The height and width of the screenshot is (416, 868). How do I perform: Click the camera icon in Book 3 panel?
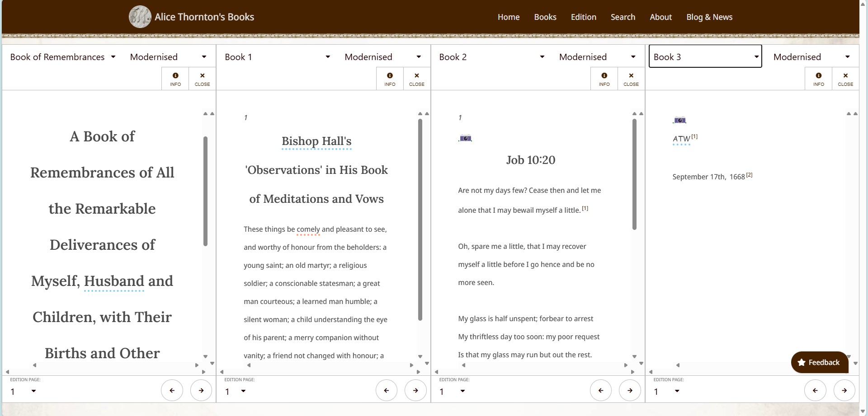click(x=679, y=120)
